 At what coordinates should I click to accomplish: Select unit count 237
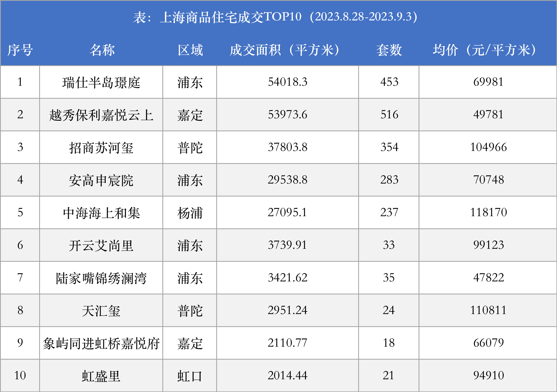389,212
